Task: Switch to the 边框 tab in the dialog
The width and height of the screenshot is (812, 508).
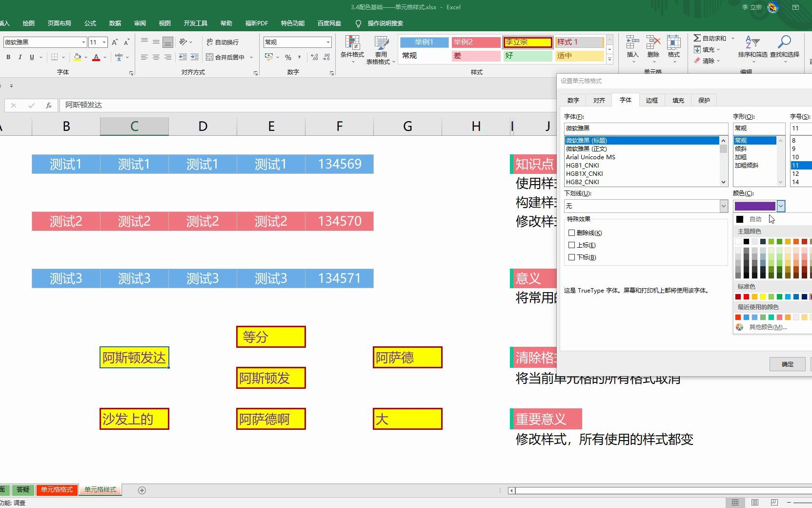Action: coord(651,100)
